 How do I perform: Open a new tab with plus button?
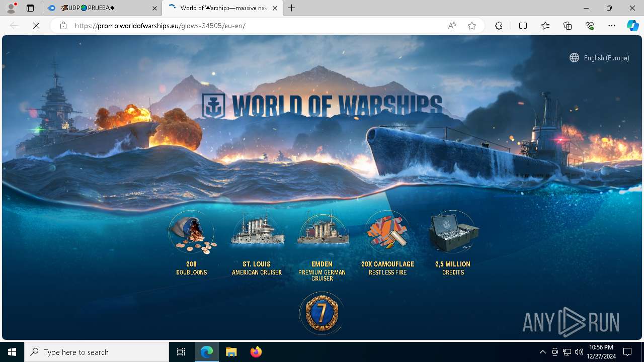click(x=292, y=8)
